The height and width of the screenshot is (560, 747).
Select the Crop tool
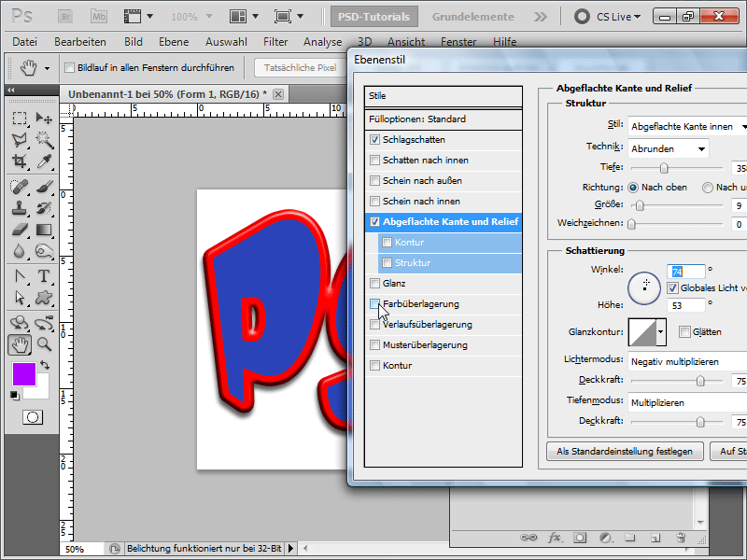point(19,161)
